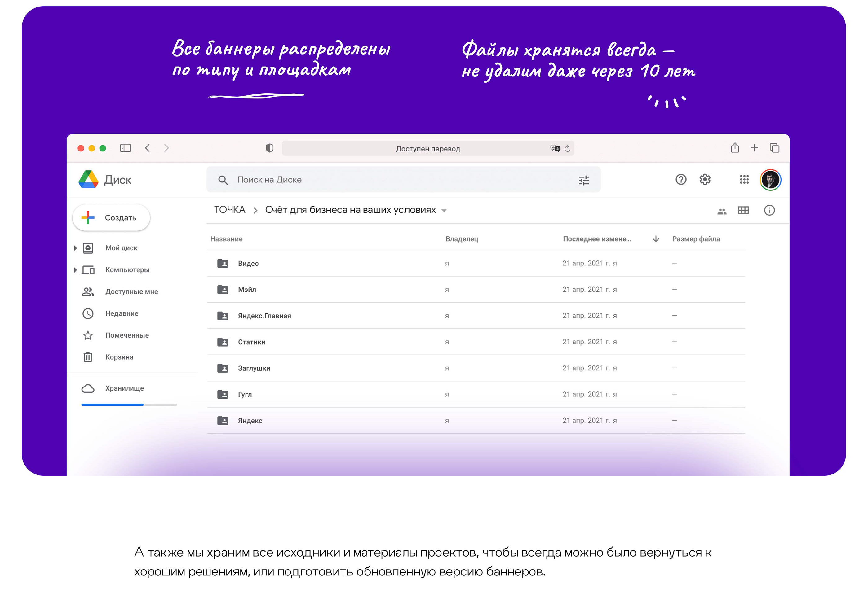The image size is (868, 612).
Task: Navigate to ТОЧКА breadcrumb
Action: [x=229, y=210]
